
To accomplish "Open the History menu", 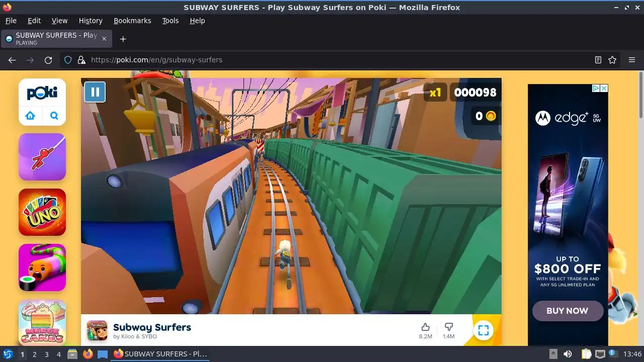I will 91,21.
